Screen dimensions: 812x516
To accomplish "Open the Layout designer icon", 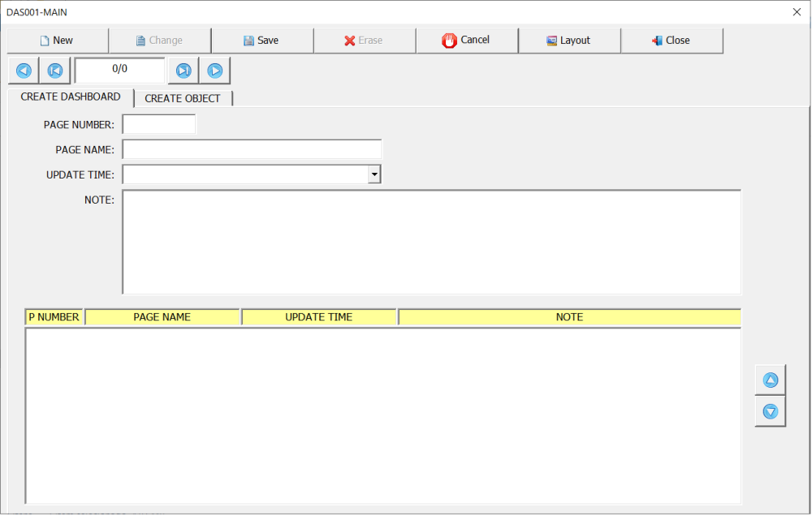I will click(x=551, y=40).
